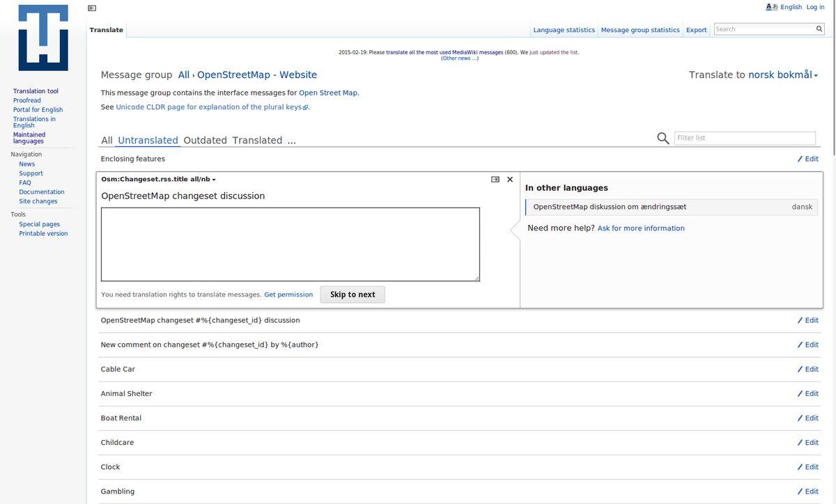Edit the Childcare message
This screenshot has width=836, height=504.
[808, 442]
